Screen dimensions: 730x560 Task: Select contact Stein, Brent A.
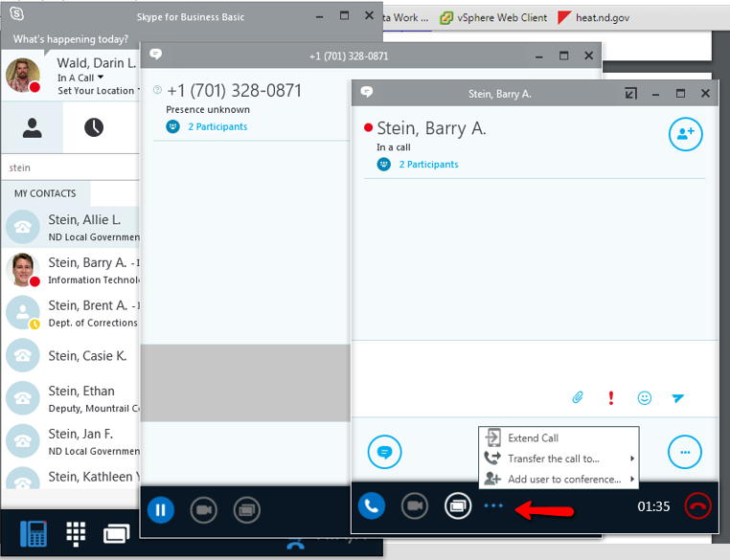70,313
